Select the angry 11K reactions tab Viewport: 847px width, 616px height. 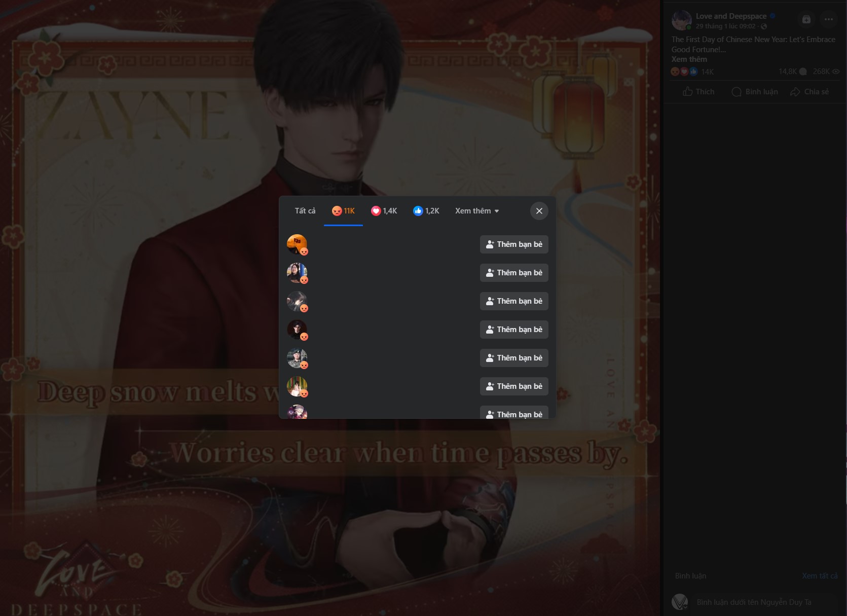click(343, 211)
